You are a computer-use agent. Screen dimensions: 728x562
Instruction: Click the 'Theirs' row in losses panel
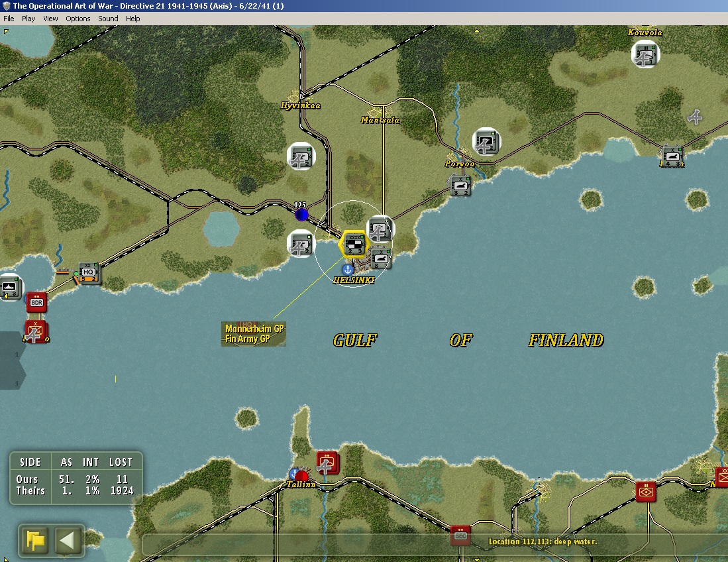(x=74, y=490)
